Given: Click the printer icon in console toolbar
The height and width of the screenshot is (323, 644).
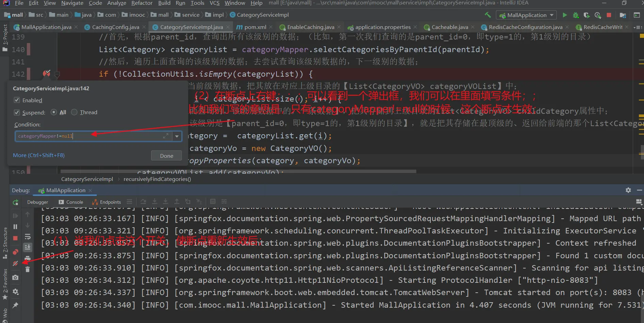Looking at the screenshot, I should point(28,258).
